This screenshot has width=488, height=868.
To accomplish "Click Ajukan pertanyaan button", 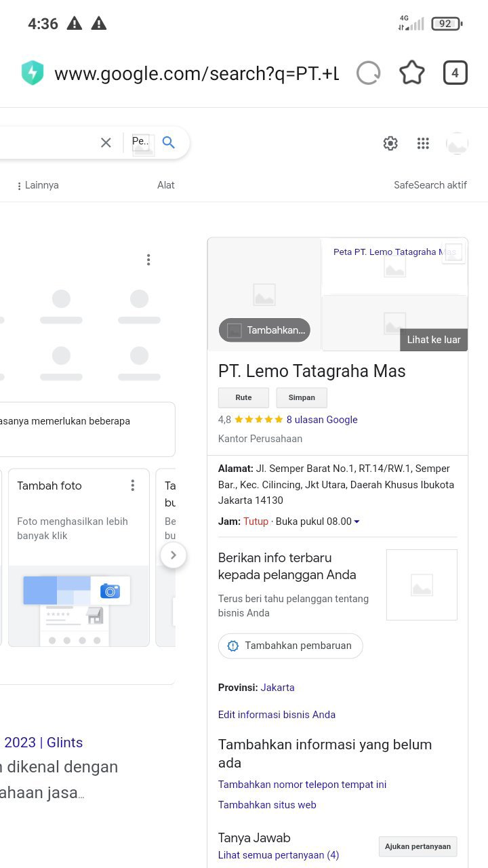I will [x=418, y=846].
